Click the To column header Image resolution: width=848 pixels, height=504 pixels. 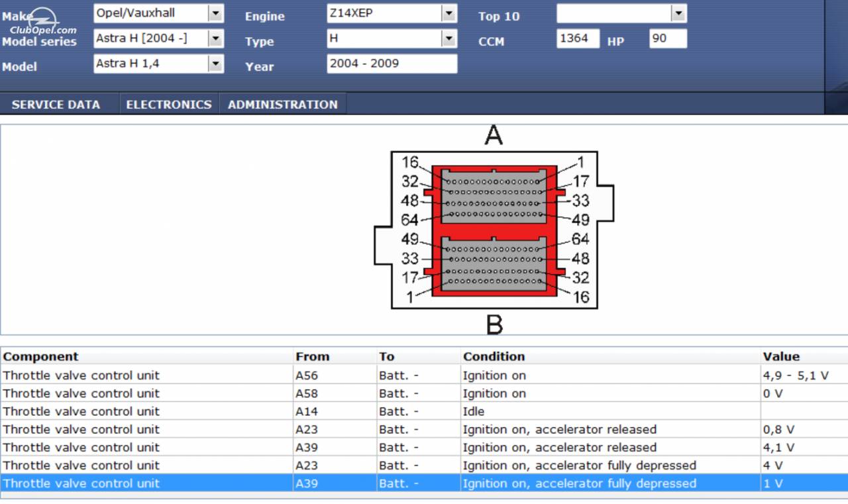419,356
